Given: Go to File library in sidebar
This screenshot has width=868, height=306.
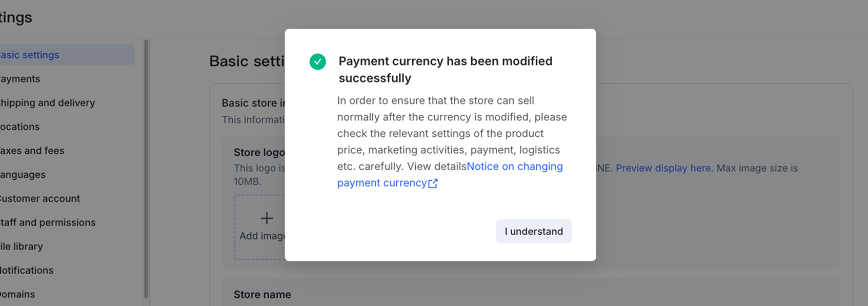Looking at the screenshot, I should [x=22, y=247].
